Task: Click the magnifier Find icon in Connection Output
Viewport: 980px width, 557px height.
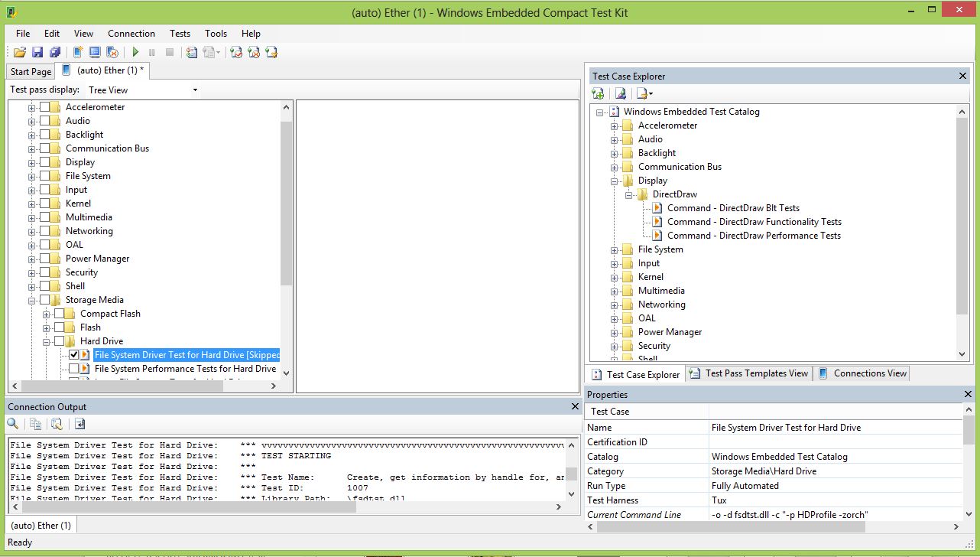Action: click(13, 424)
